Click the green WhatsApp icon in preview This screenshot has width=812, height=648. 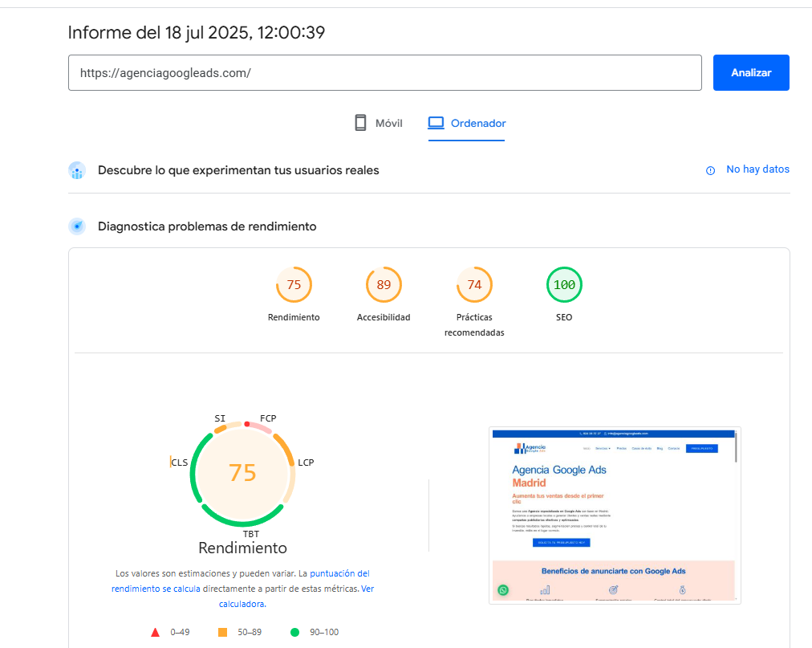click(503, 590)
